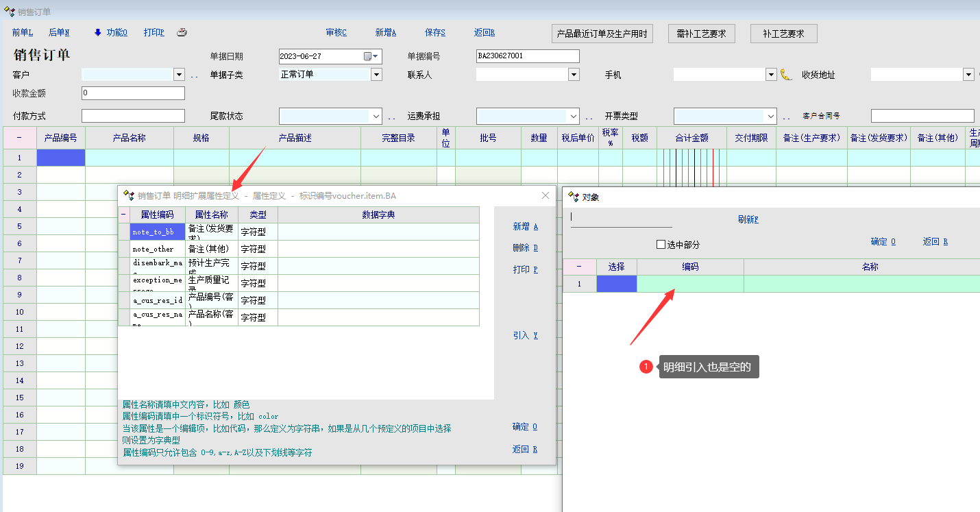The image size is (980, 512).
Task: Click the yellow phone icon beside 手机
Action: (786, 75)
